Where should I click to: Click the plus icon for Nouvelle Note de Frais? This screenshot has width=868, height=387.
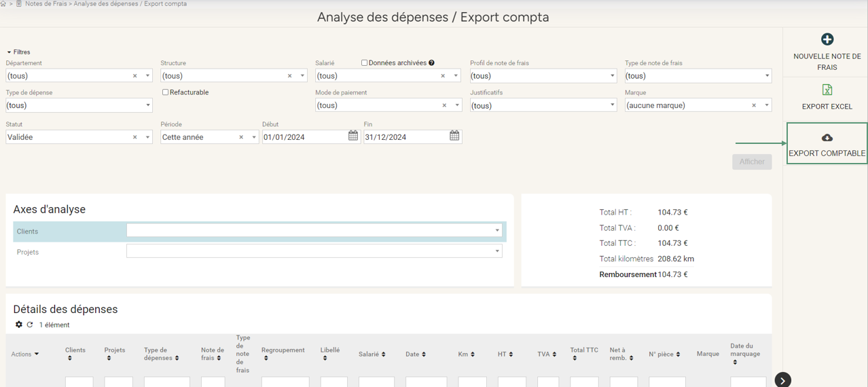point(827,39)
